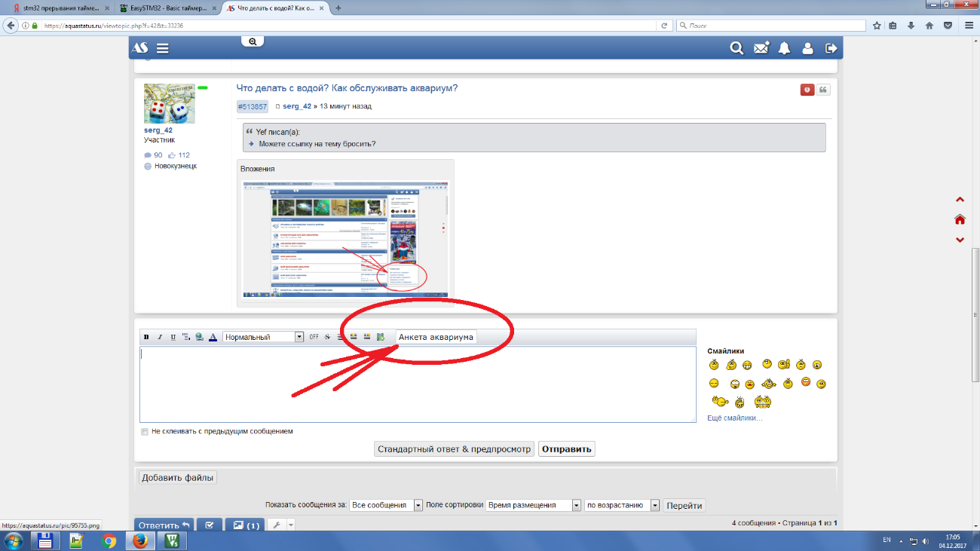This screenshot has height=551, width=980.
Task: Go to forum home via red house icon
Action: tap(960, 219)
